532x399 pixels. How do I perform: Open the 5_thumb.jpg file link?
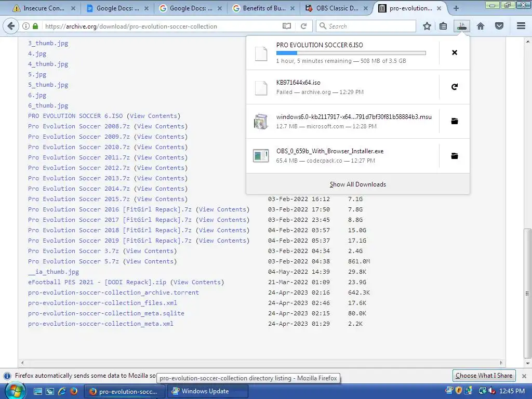pos(48,85)
